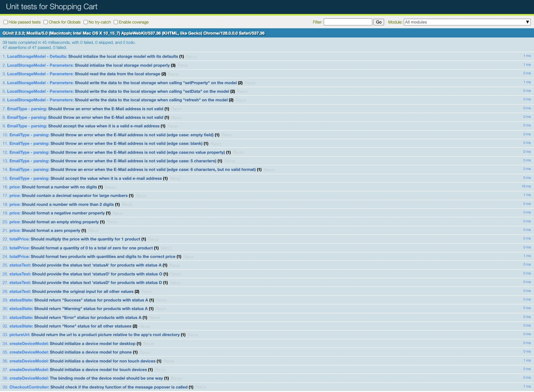Expand test 16 price format no digits

click(x=59, y=187)
